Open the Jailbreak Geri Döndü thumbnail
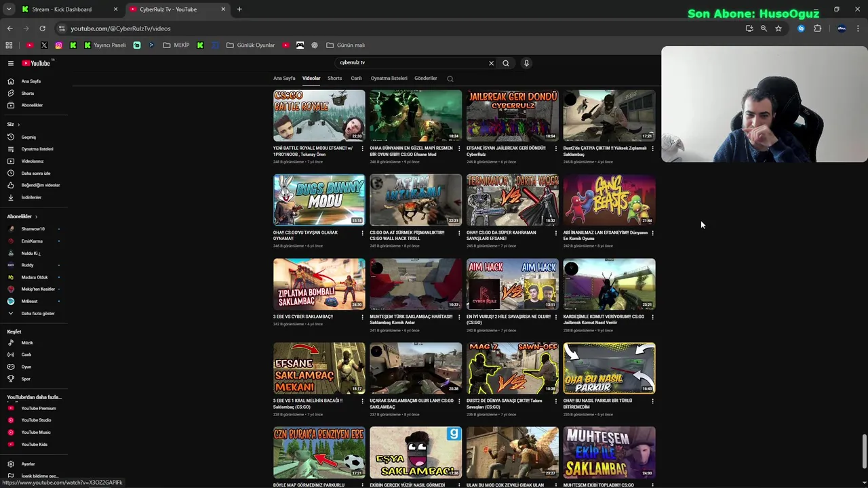The width and height of the screenshot is (868, 488). [x=512, y=116]
